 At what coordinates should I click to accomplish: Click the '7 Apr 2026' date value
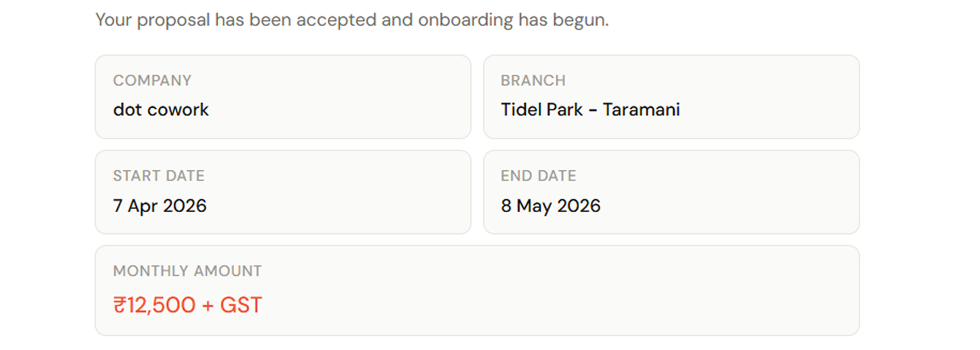coord(160,206)
